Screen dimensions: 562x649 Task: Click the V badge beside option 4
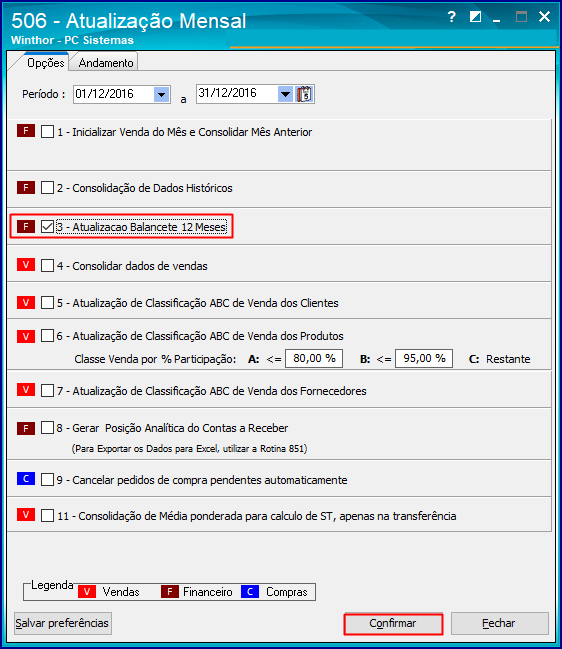26,265
